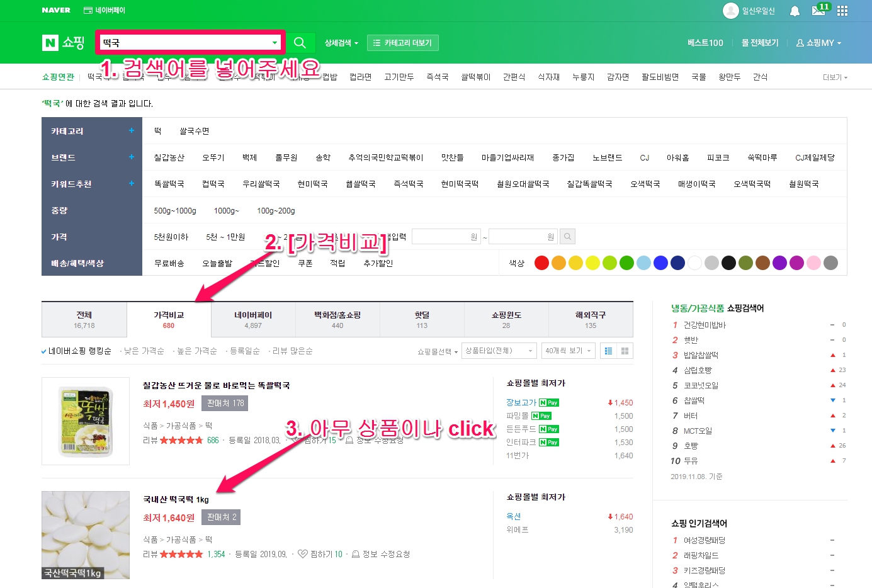872x588 pixels.
Task: Select the black color swatch
Action: pos(728,263)
